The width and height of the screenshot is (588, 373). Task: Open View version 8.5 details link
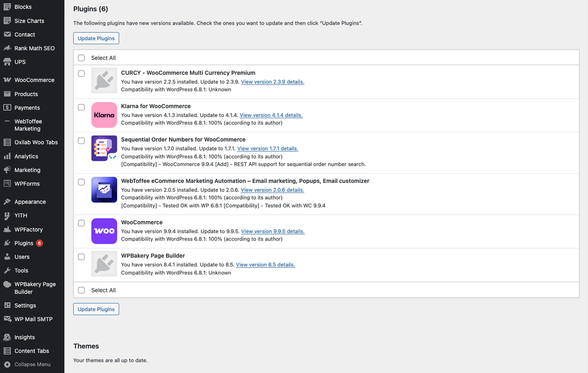pos(265,265)
